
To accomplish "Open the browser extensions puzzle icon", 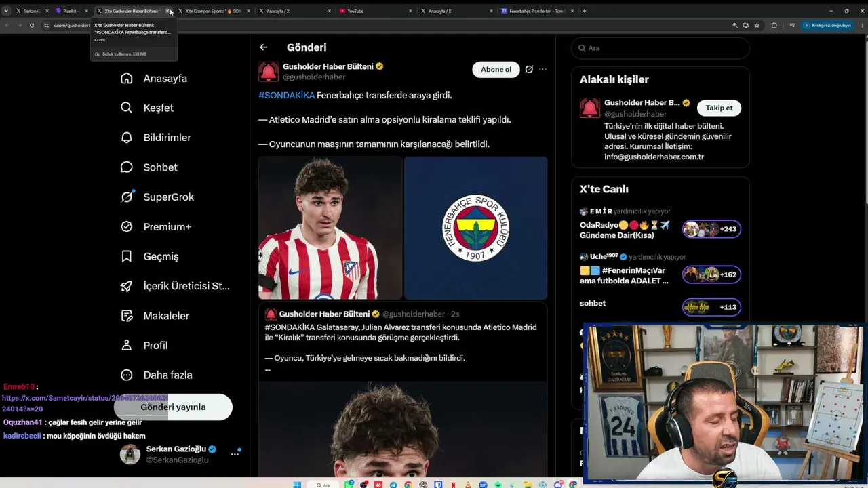I will coord(774,25).
